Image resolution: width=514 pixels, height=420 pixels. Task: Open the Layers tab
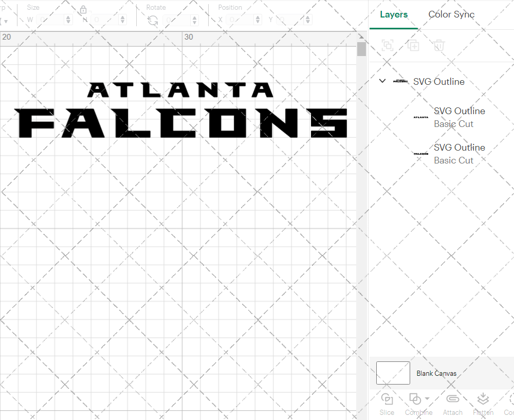coord(393,14)
